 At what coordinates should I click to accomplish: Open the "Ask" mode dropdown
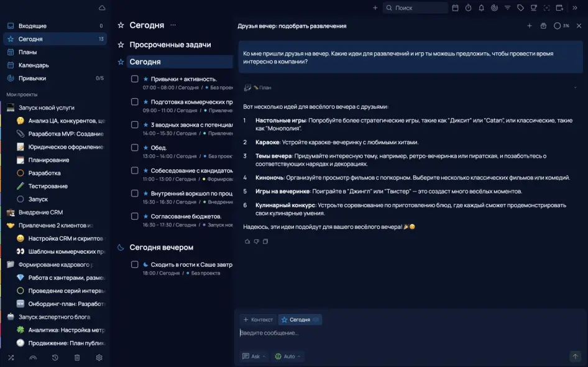[x=255, y=356]
